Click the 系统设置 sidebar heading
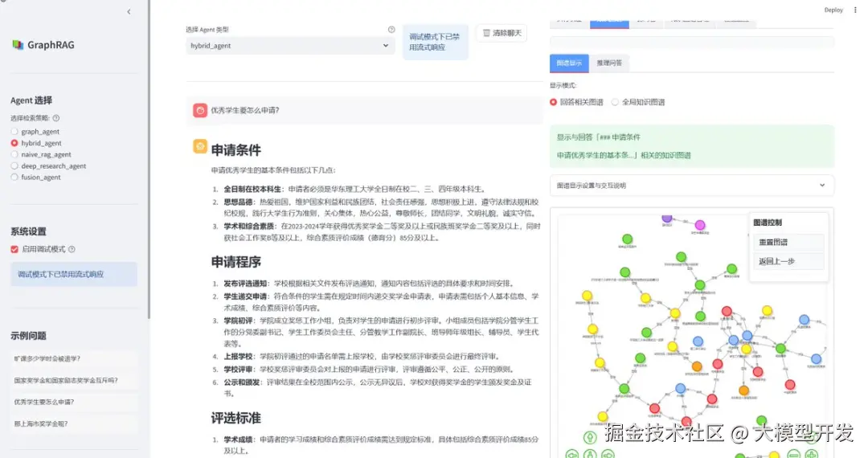Screen dimensions: 868x458 [28, 231]
